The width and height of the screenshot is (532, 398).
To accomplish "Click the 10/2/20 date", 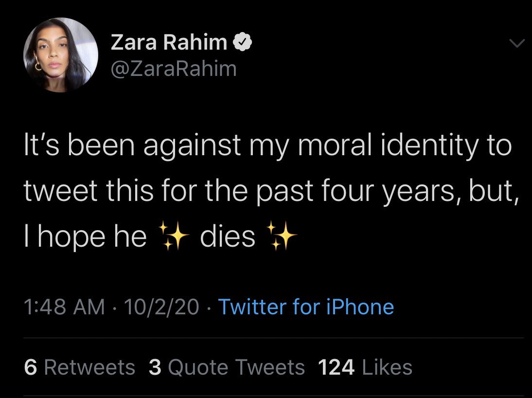I will pyautogui.click(x=161, y=307).
